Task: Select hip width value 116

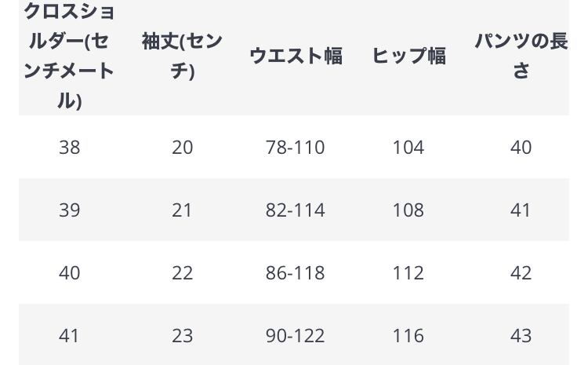Action: (408, 336)
